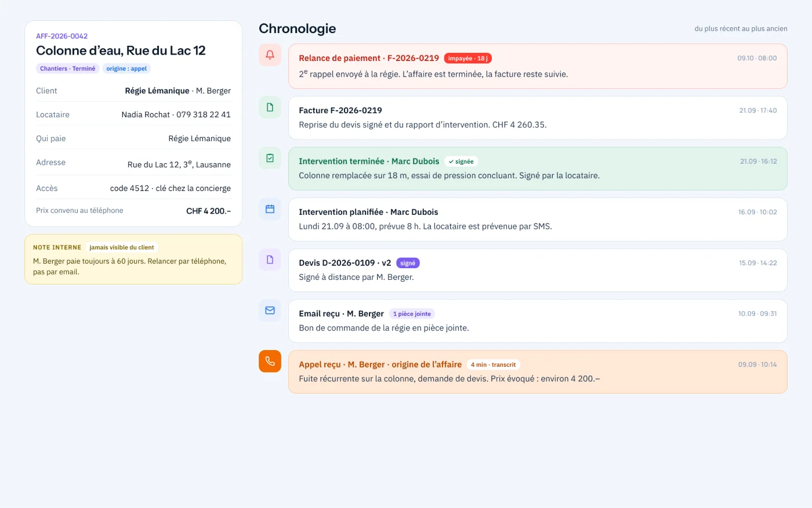The image size is (812, 508).
Task: Click the jamais visible du client badge
Action: pos(122,247)
